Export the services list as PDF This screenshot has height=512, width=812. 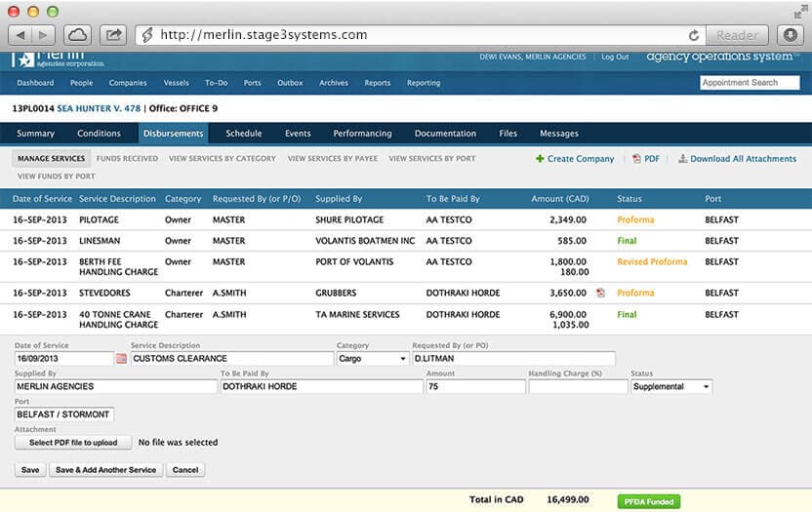[x=646, y=159]
